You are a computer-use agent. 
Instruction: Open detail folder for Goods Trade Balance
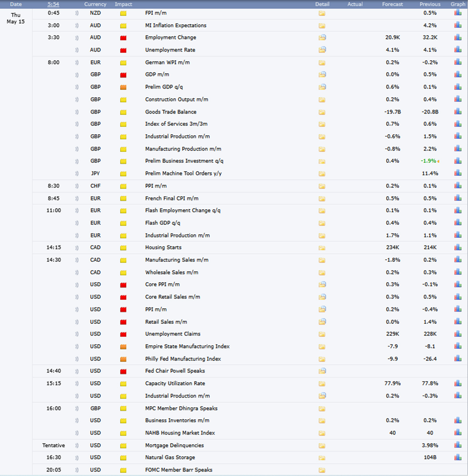322,112
